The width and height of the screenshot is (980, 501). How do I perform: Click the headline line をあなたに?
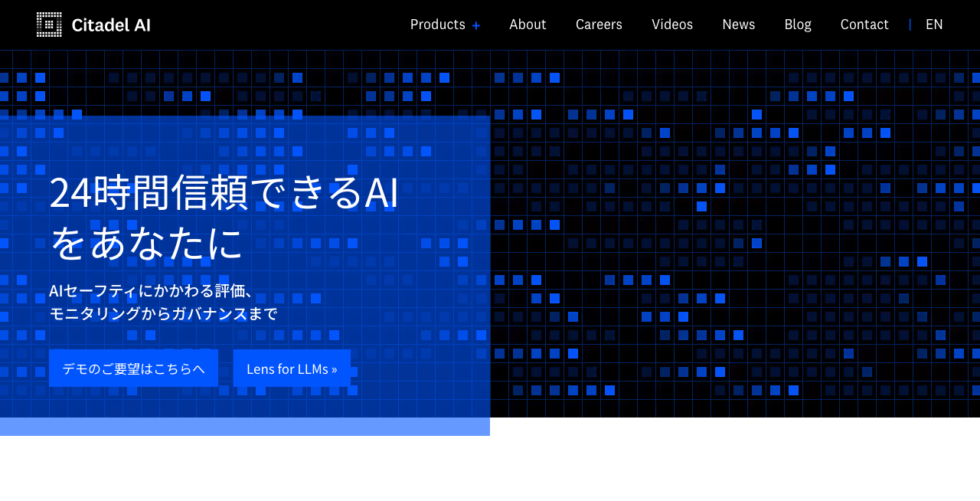[146, 242]
